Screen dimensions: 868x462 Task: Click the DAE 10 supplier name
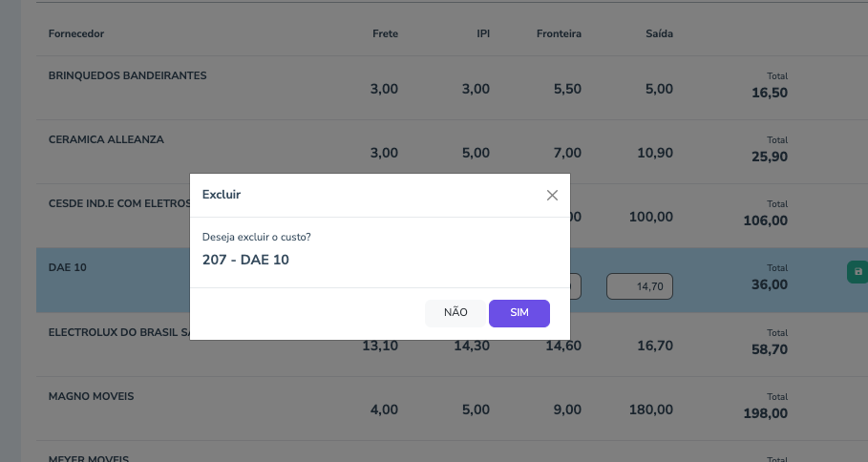tap(68, 268)
